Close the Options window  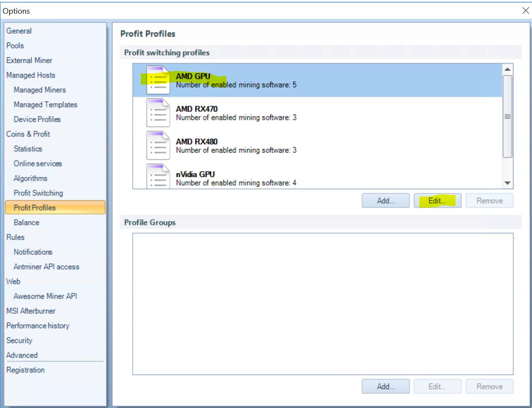(x=526, y=11)
